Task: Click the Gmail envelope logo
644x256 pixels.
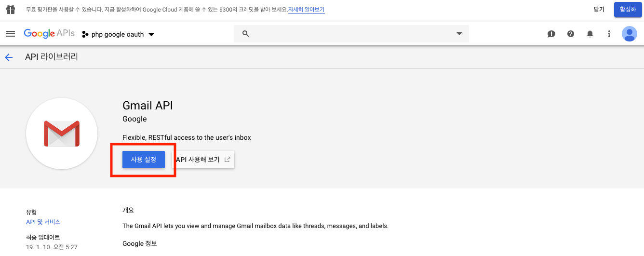Action: 62,134
